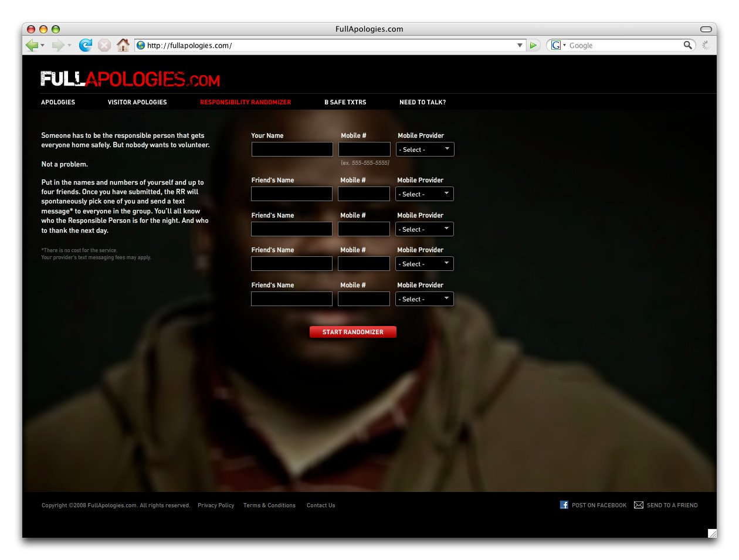Open fourth friend's Mobile Provider dropdown
This screenshot has height=560, width=739.
click(x=425, y=299)
